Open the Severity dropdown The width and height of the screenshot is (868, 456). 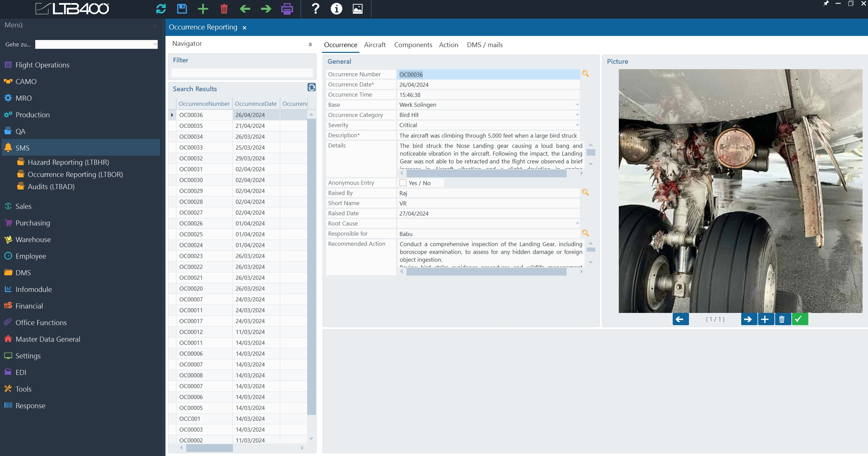tap(577, 125)
